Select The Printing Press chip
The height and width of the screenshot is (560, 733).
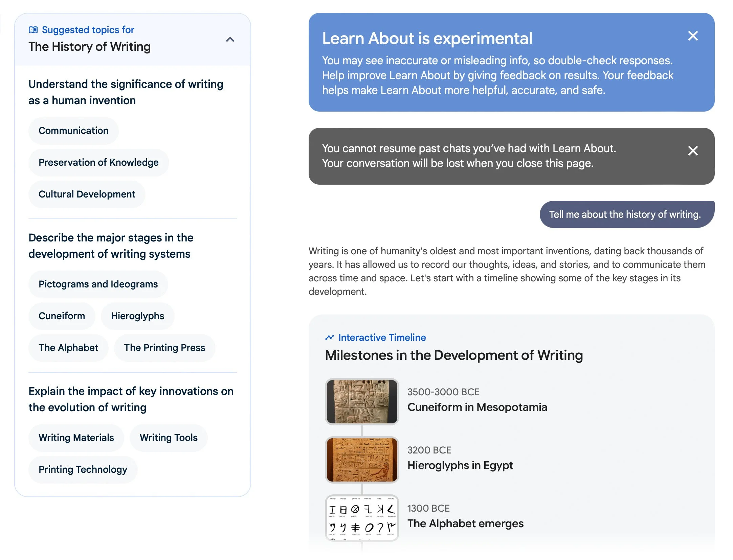click(164, 348)
